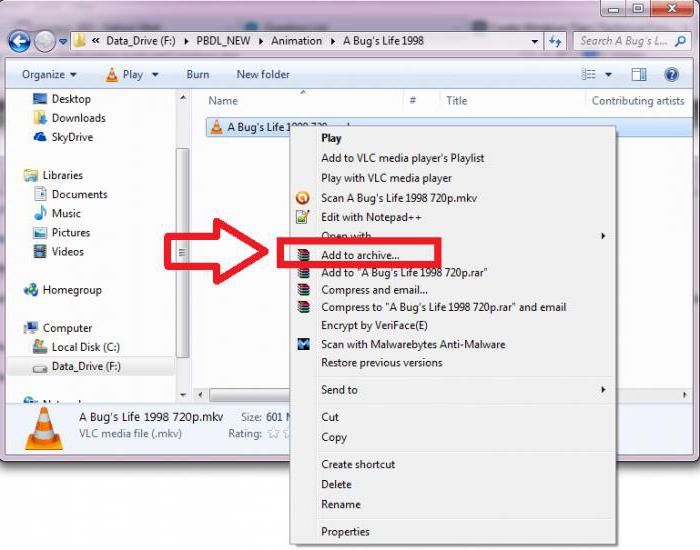Select PBDL_NEW in the address path
The height and width of the screenshot is (550, 700).
pyautogui.click(x=223, y=41)
